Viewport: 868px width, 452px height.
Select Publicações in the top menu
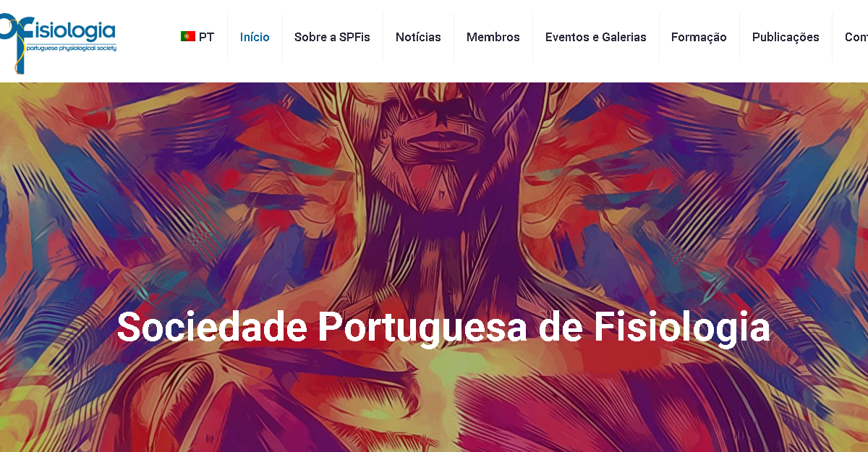[786, 37]
